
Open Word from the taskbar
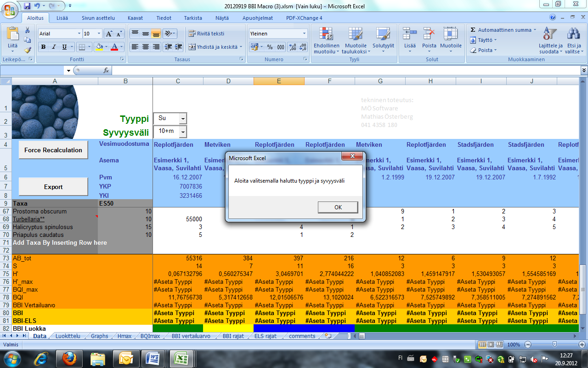[153, 358]
